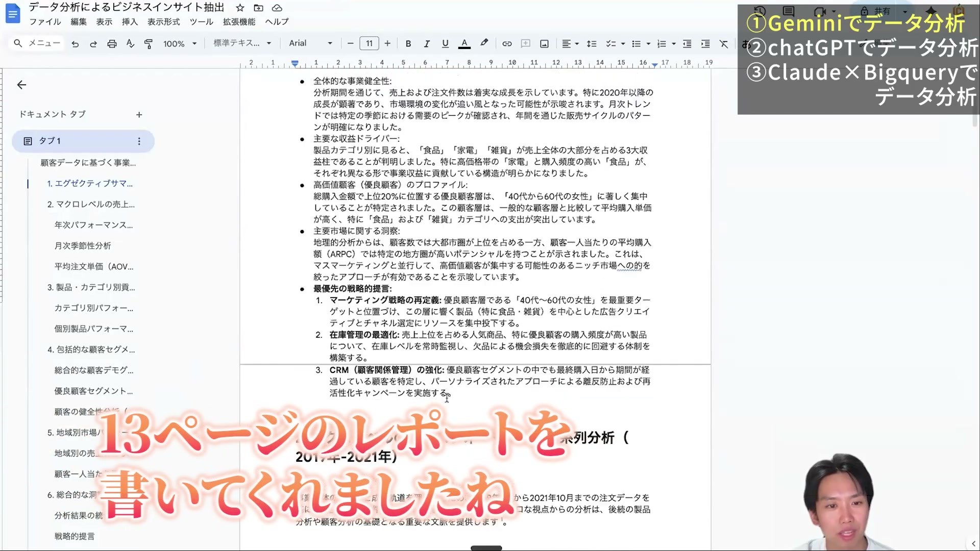Open line and paragraph spacing

(x=592, y=44)
